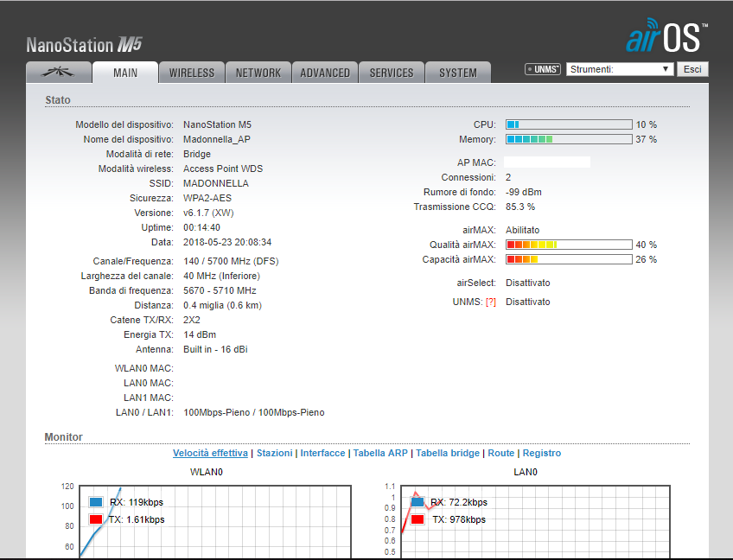Click the NanoStation M5 header title

(x=84, y=45)
